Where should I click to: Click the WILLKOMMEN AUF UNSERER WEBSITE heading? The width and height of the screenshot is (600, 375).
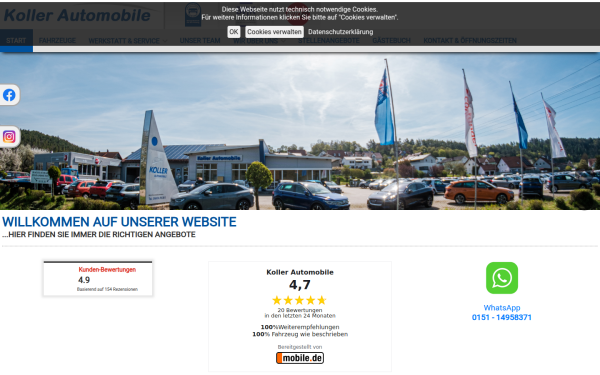click(119, 222)
